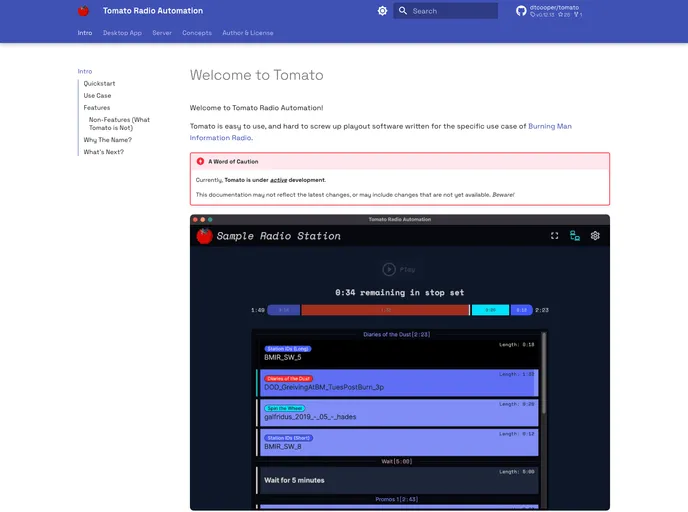Click the Spin the Wheel cyan badge
Viewport: 688px width, 512px height.
(x=285, y=408)
